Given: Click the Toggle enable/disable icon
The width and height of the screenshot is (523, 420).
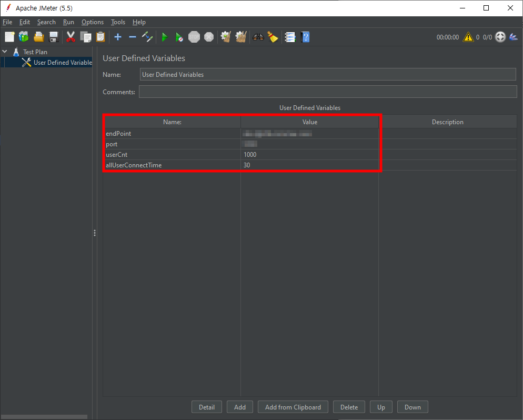Looking at the screenshot, I should [x=147, y=37].
